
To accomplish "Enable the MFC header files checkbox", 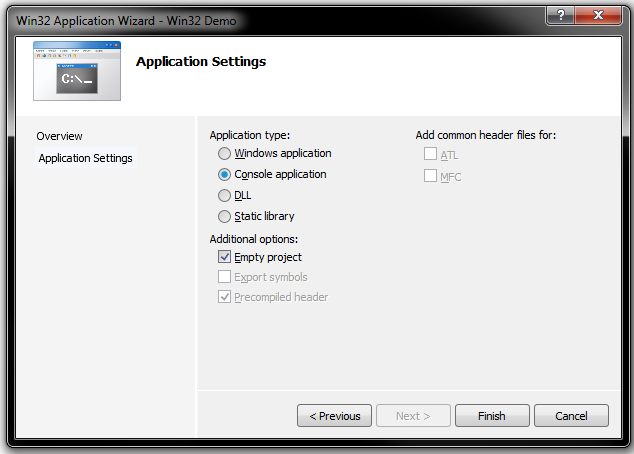I will [x=431, y=176].
